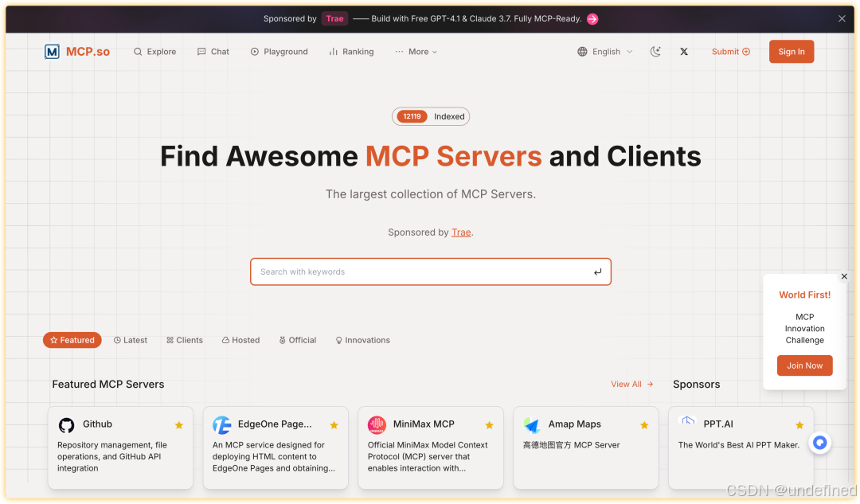Click the Featured MCP Servers heading
The height and width of the screenshot is (504, 860).
[108, 384]
